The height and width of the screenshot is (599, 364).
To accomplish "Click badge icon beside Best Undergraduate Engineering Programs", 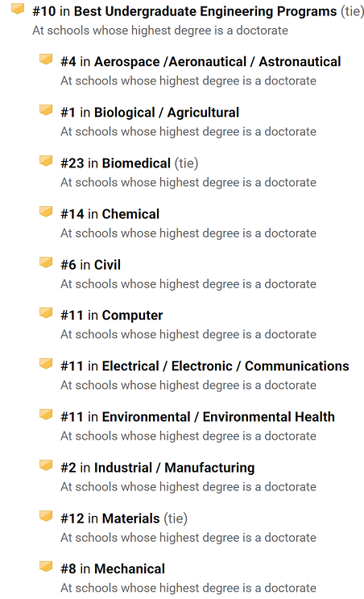I will (18, 9).
